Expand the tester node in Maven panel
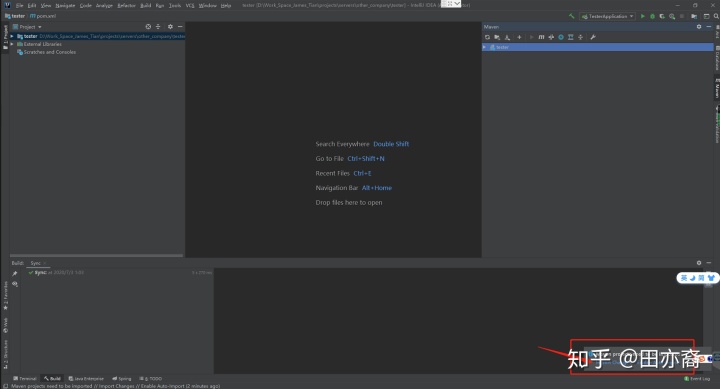 484,47
